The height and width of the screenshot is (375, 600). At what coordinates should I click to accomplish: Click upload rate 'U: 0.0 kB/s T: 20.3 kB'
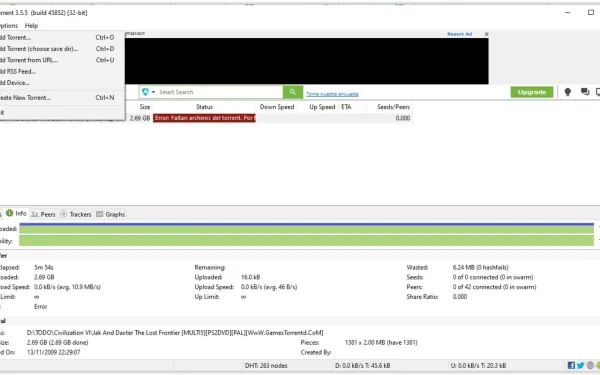[478, 365]
